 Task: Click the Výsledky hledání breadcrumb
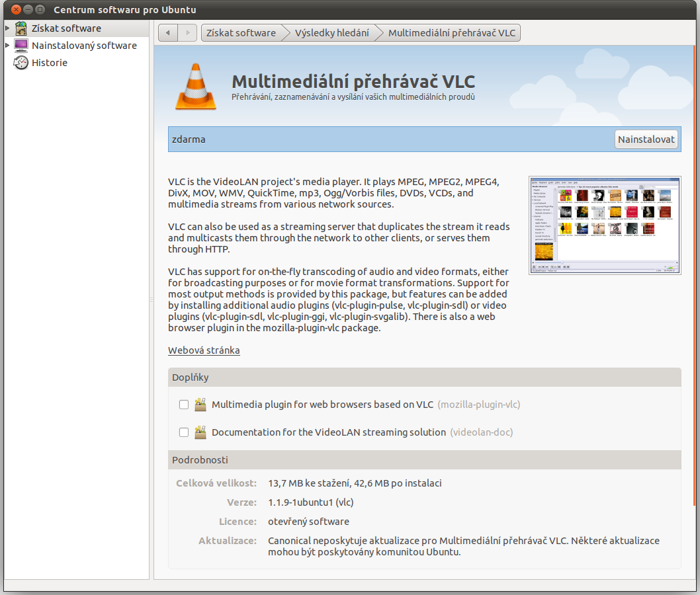coord(331,32)
